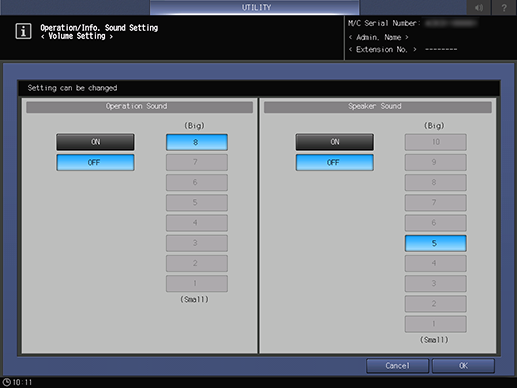Set Speaker Sound volume to 9
The height and width of the screenshot is (388, 517).
tap(436, 162)
